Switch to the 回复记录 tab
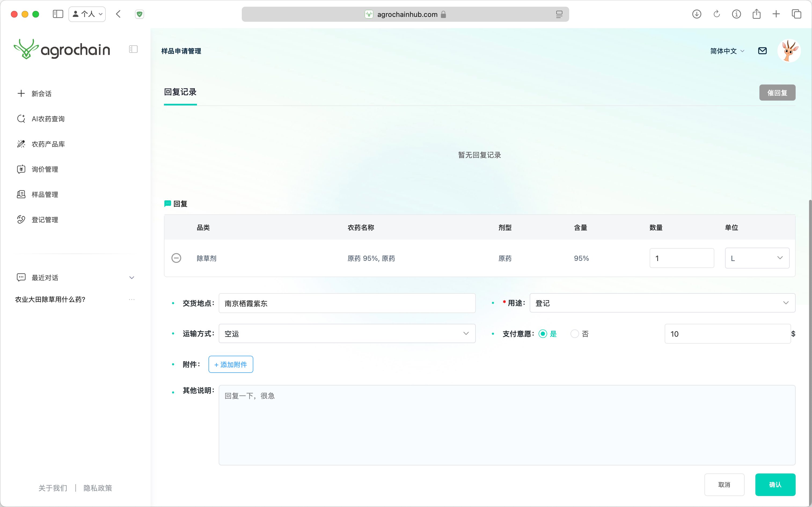The width and height of the screenshot is (812, 507). click(180, 92)
